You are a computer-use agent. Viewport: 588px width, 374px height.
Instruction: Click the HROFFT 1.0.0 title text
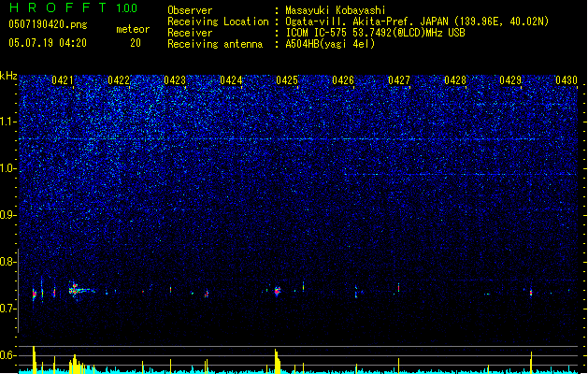pyautogui.click(x=73, y=7)
